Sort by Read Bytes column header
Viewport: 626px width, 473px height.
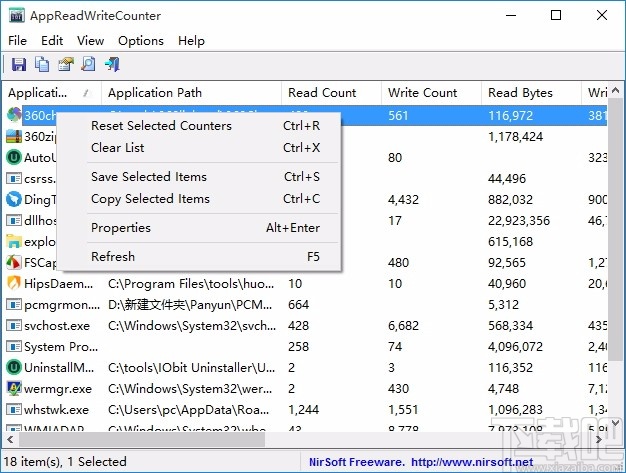531,93
